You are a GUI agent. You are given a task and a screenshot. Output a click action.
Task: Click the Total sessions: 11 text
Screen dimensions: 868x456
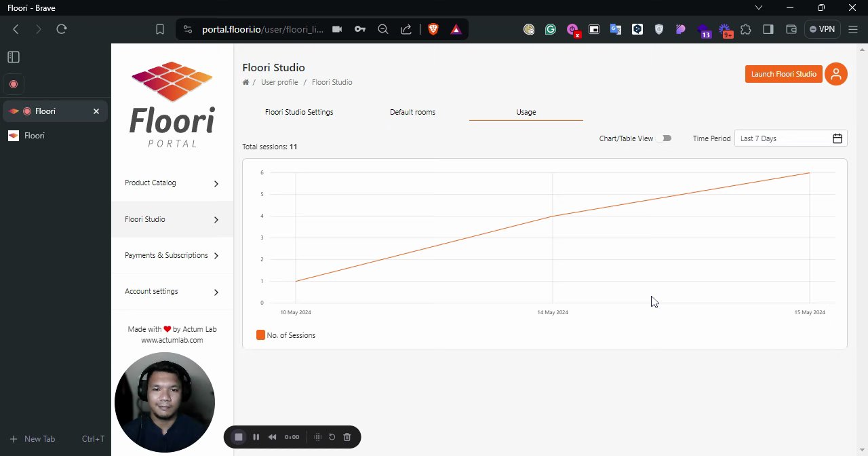coord(270,147)
